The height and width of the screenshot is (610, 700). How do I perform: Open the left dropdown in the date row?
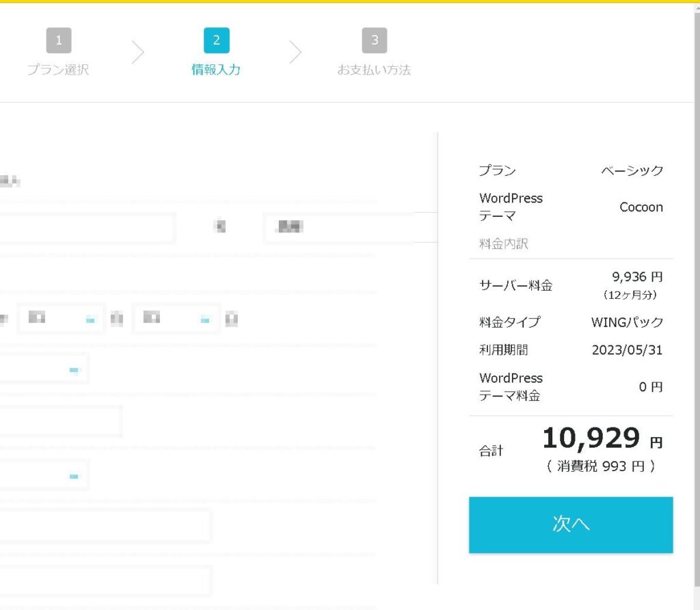[x=62, y=319]
